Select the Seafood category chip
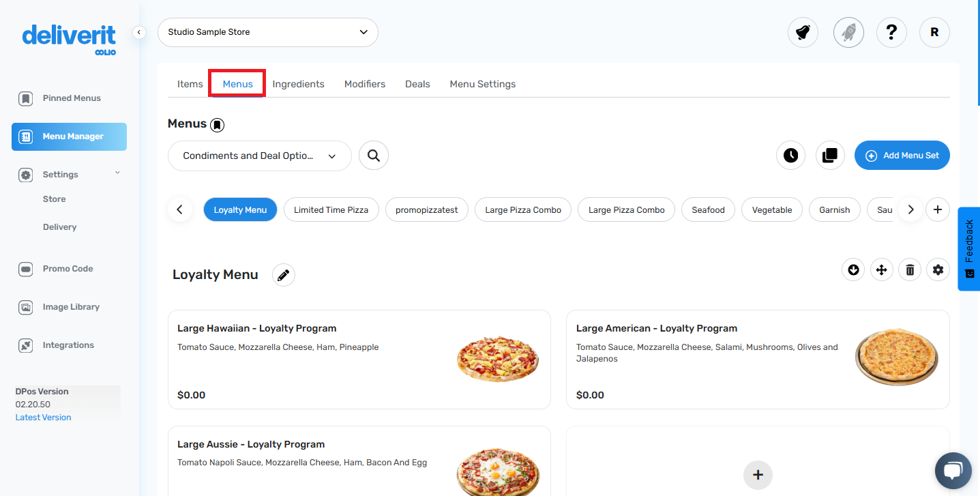 pos(708,210)
